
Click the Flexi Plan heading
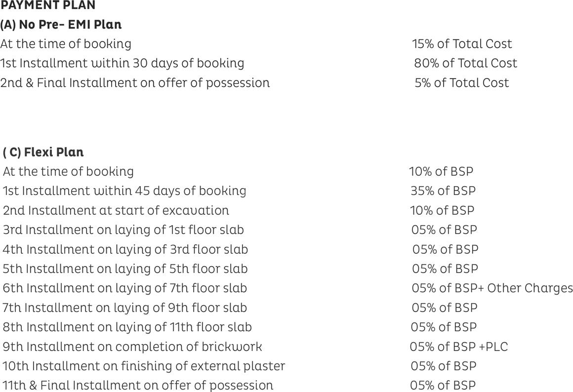[43, 152]
